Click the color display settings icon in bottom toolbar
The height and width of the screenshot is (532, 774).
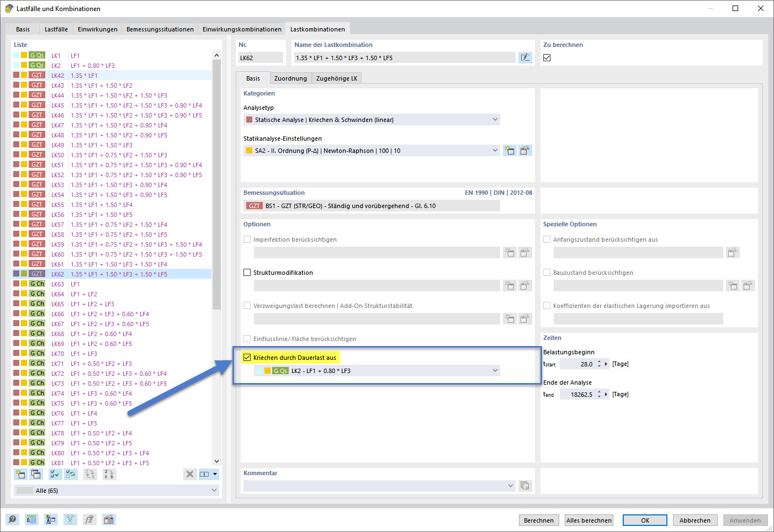pos(51,519)
